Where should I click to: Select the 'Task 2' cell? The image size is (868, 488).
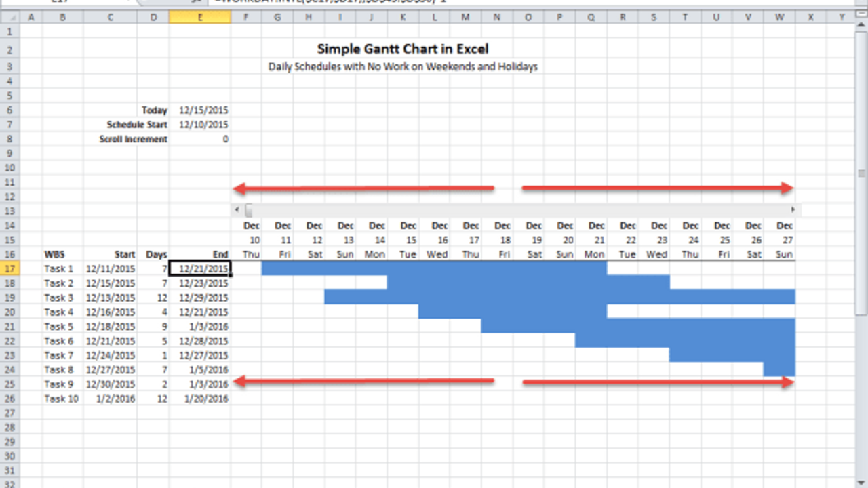coord(62,283)
